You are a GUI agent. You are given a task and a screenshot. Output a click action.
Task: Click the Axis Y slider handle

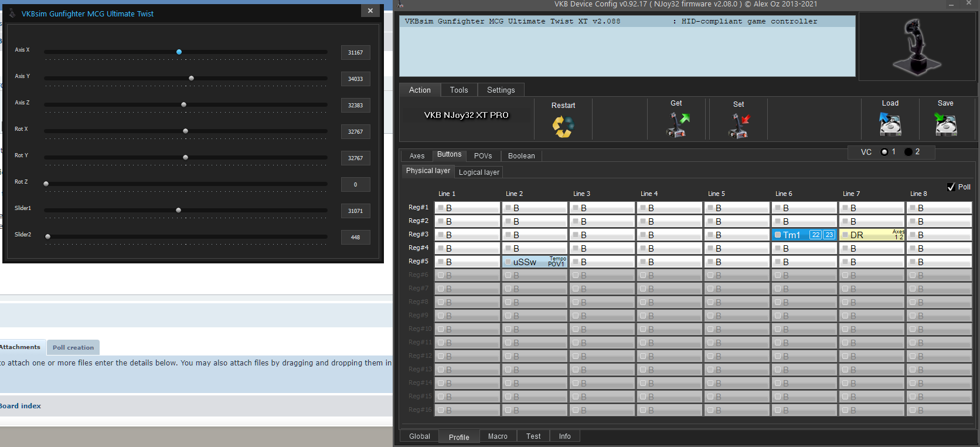191,78
